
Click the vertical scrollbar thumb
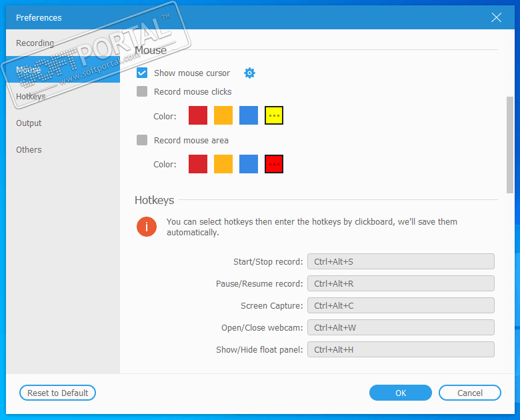510,145
